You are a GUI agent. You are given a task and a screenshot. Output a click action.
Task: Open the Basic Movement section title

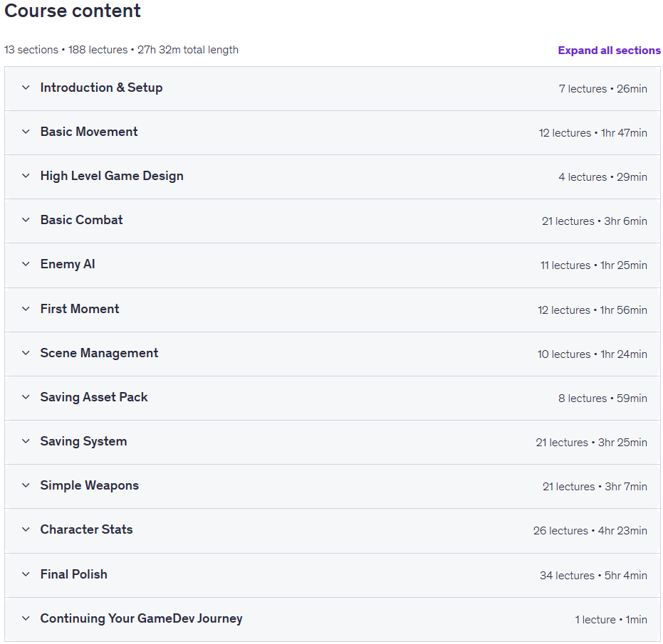pyautogui.click(x=89, y=132)
